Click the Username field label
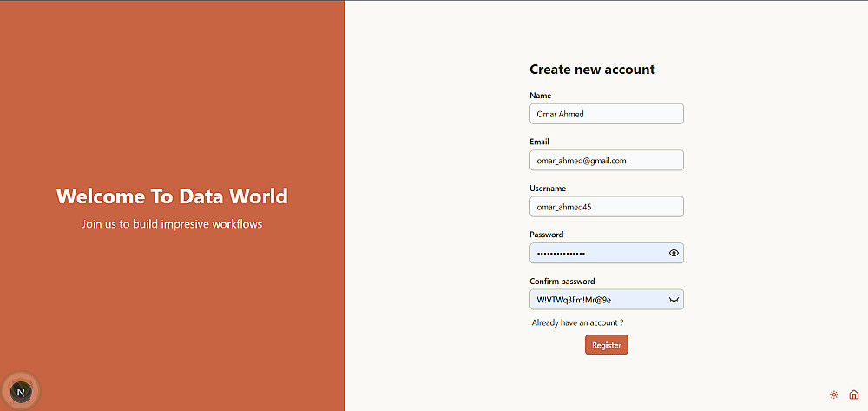 pos(548,189)
